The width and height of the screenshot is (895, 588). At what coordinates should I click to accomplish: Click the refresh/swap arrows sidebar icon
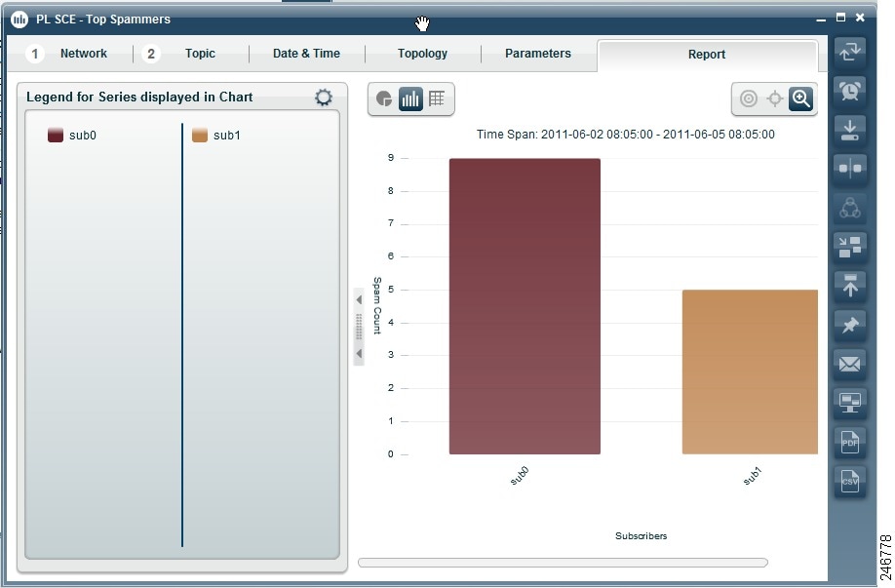pos(850,52)
